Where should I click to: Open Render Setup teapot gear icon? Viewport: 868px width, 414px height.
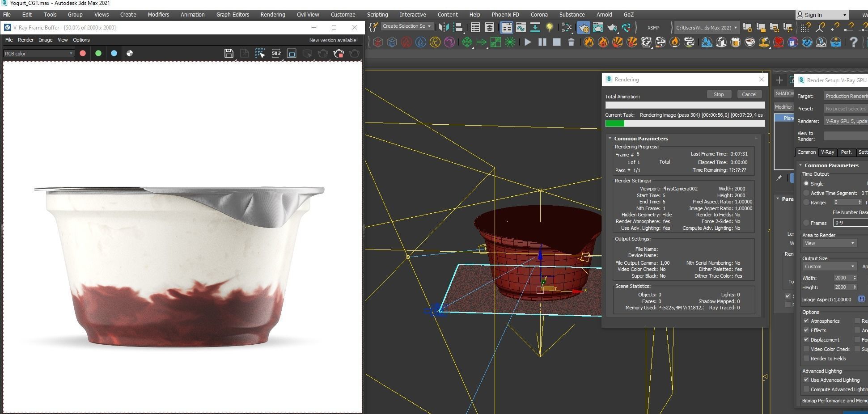[584, 28]
